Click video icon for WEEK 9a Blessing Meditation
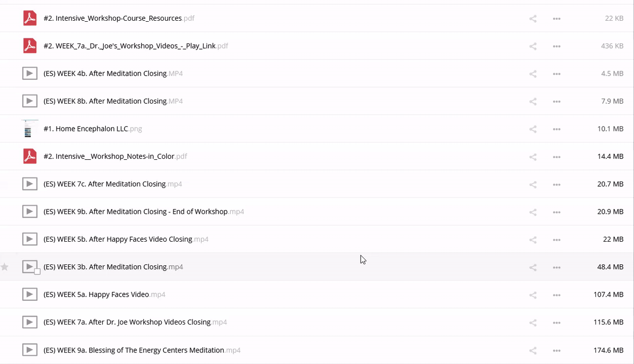This screenshot has height=364, width=634. click(30, 350)
